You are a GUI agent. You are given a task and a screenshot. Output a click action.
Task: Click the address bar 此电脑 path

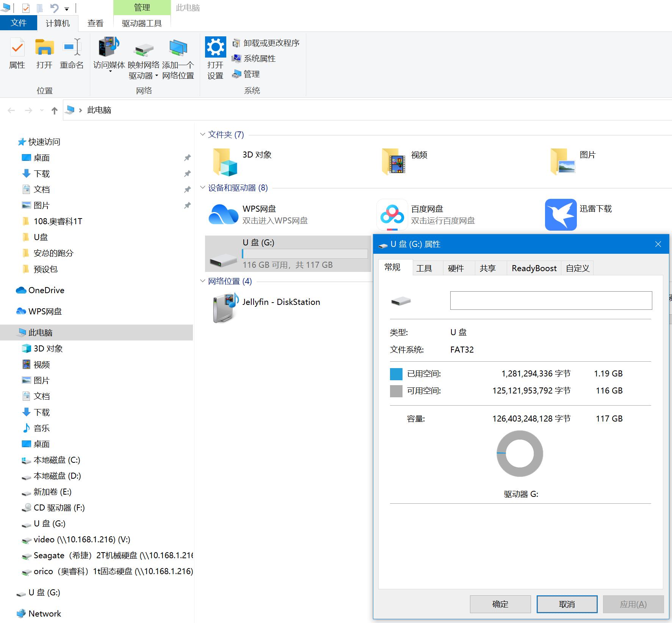click(x=99, y=110)
